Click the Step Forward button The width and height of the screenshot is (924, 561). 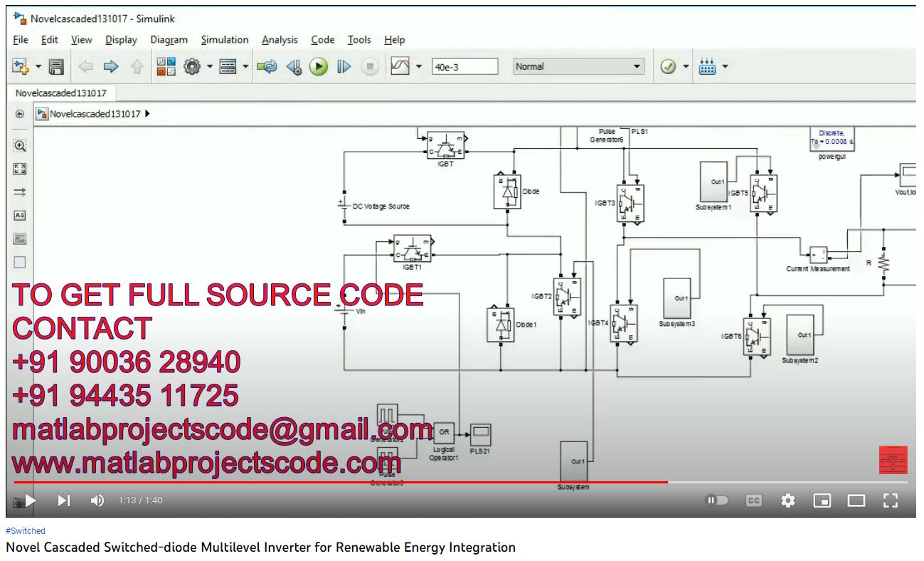(x=344, y=67)
